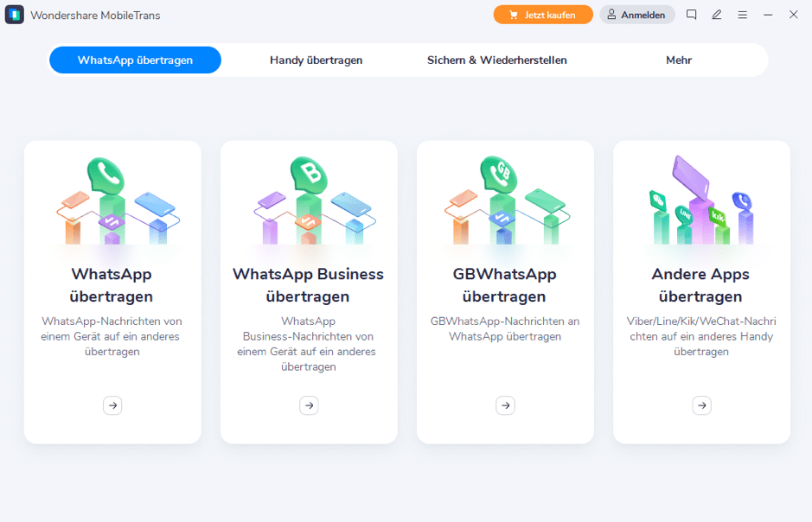Click the GBWhatsApp illustration
Screen dimensions: 812x522
507,201
